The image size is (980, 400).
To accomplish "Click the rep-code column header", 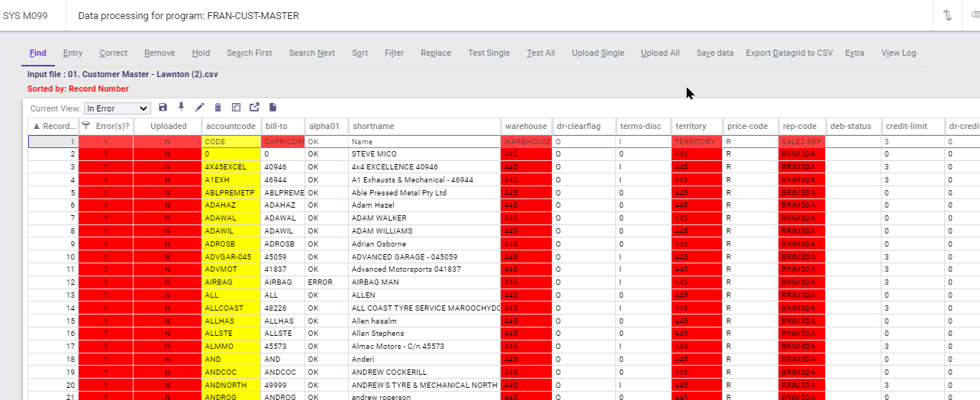I will (802, 126).
